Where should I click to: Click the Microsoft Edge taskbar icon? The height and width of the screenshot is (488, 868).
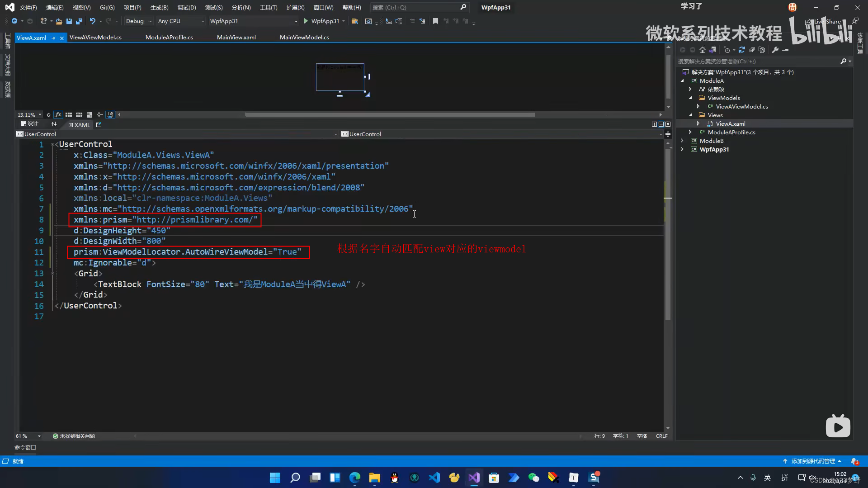pyautogui.click(x=355, y=478)
